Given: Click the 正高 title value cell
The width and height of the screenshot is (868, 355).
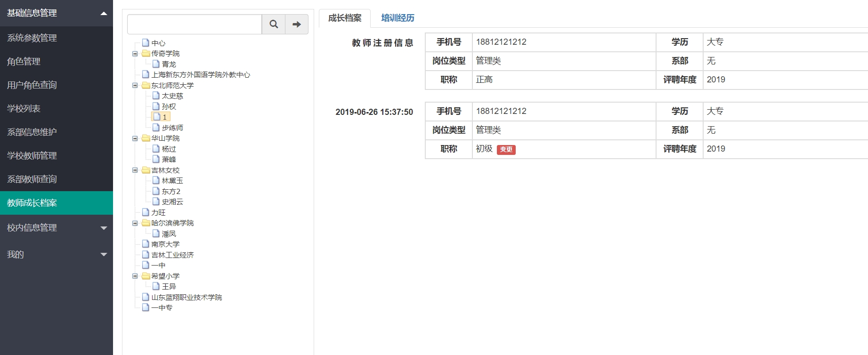Looking at the screenshot, I should pos(564,80).
